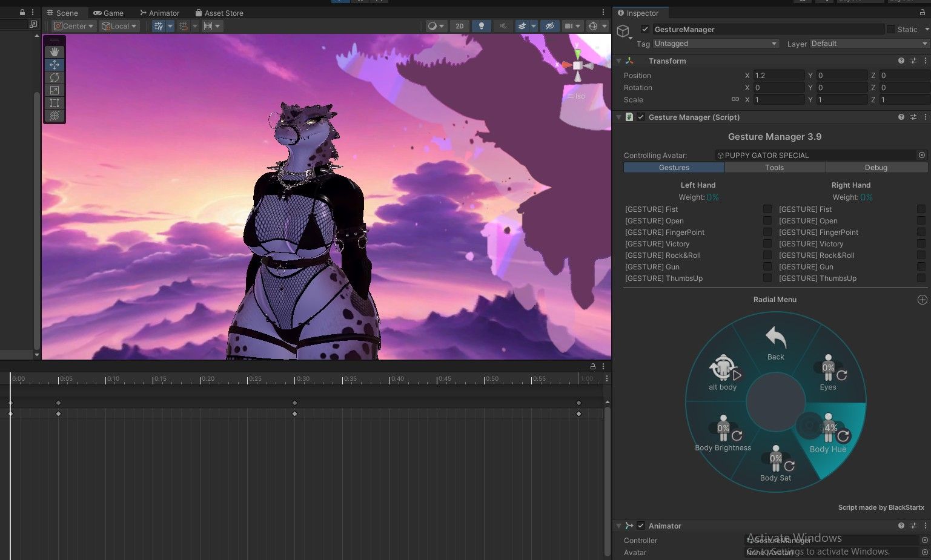Select the Rotate tool
The width and height of the screenshot is (931, 560).
(x=55, y=77)
